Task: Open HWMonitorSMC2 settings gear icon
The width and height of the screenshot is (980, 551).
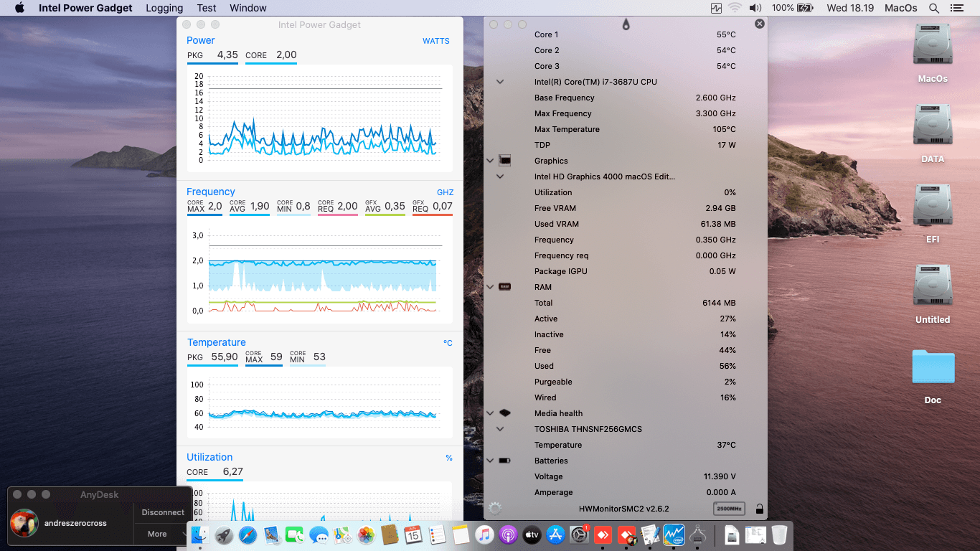Action: coord(494,509)
